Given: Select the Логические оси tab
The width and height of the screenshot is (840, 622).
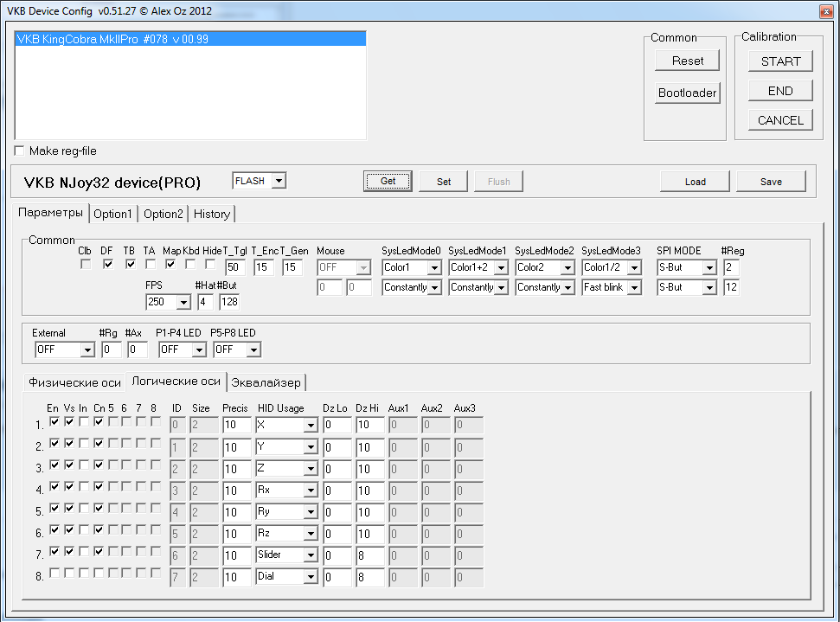Looking at the screenshot, I should tap(176, 381).
